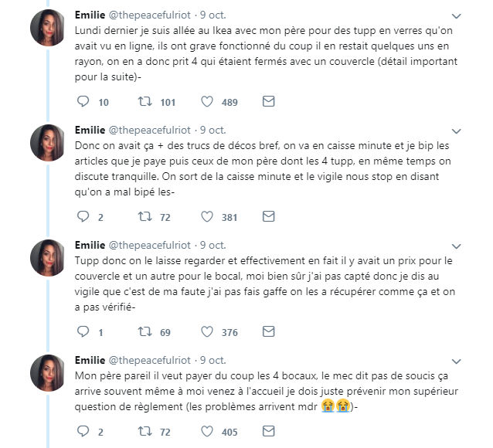Click the Emilie name on the last tweet
493x448 pixels.
[90, 360]
